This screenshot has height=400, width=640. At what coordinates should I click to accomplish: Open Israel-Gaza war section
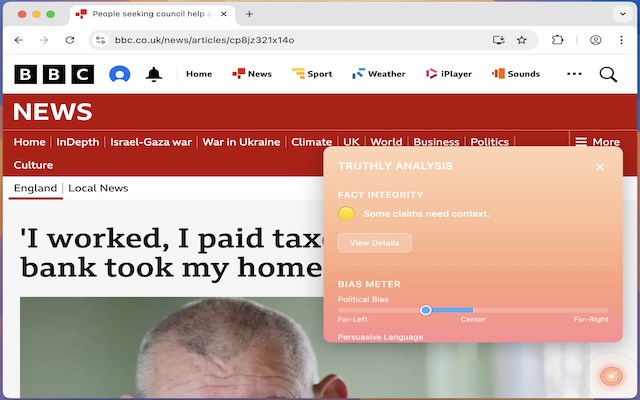pyautogui.click(x=151, y=142)
